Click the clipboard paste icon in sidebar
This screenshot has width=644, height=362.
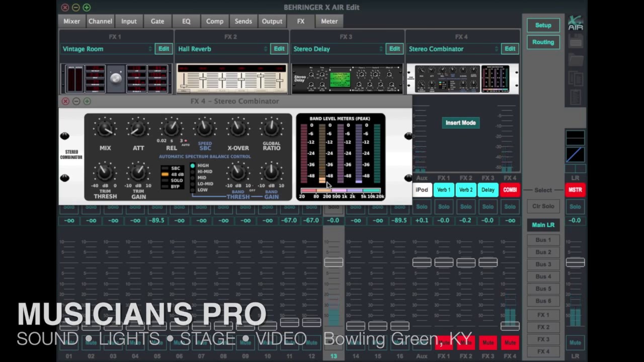point(576,97)
